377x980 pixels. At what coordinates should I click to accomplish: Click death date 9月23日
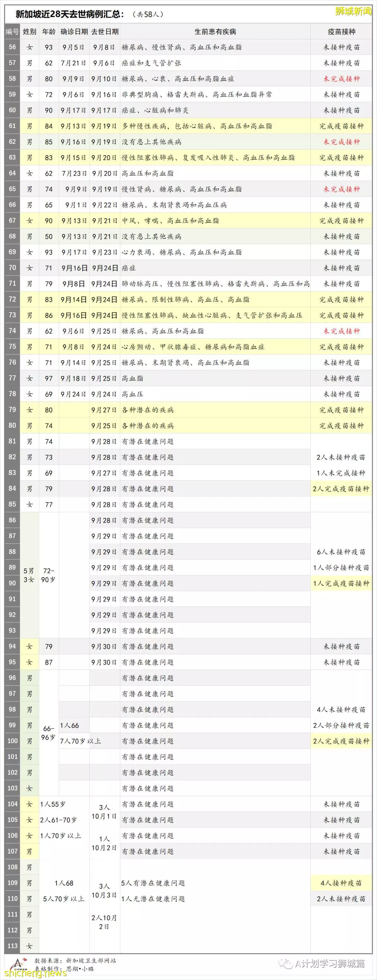(104, 252)
